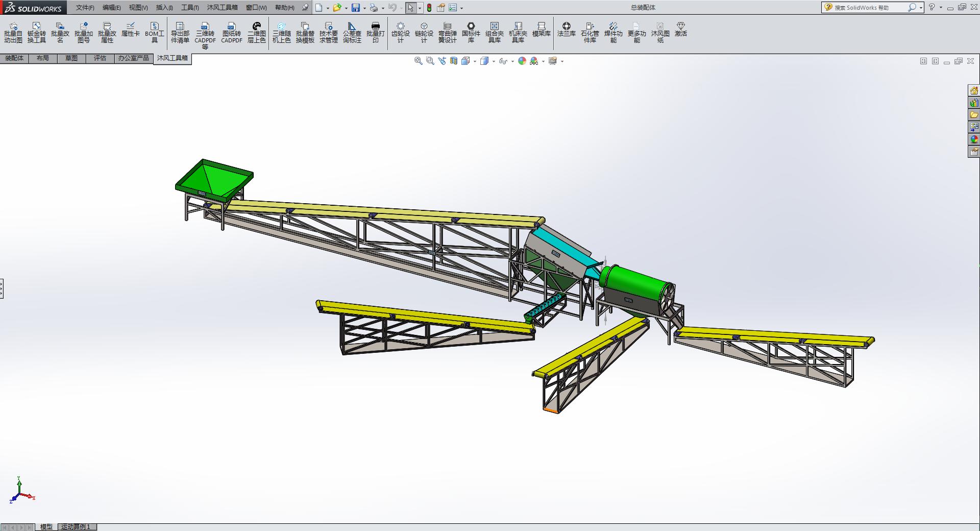The image size is (980, 531).
Task: Expand the Save button dropdown arrow
Action: [364, 8]
